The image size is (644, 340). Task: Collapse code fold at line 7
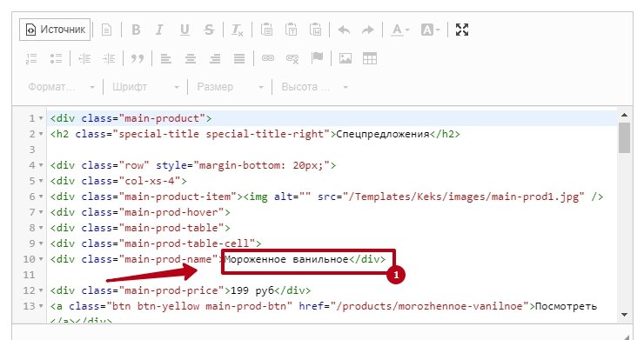point(41,212)
